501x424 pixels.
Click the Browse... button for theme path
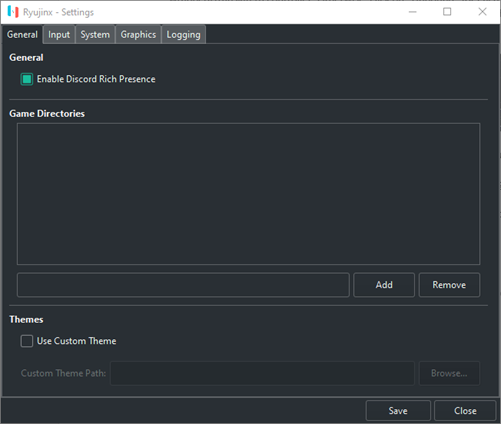449,373
